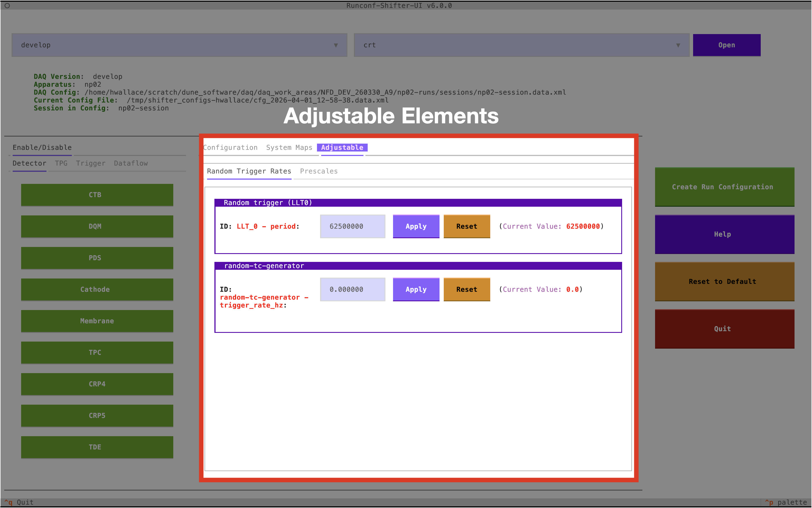The height and width of the screenshot is (508, 812).
Task: Toggle the TDE detector button
Action: point(97,447)
